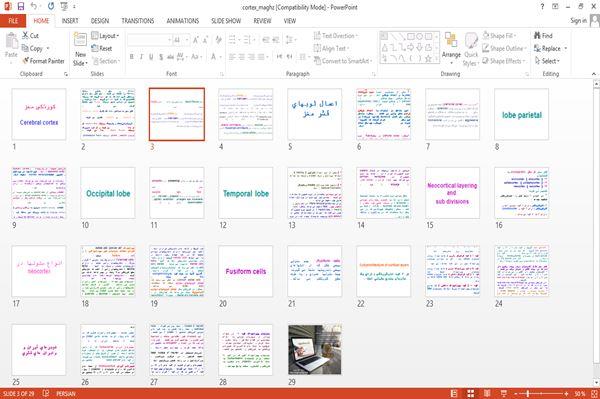
Task: Open the Shape Effects dropdown
Action: [x=504, y=61]
